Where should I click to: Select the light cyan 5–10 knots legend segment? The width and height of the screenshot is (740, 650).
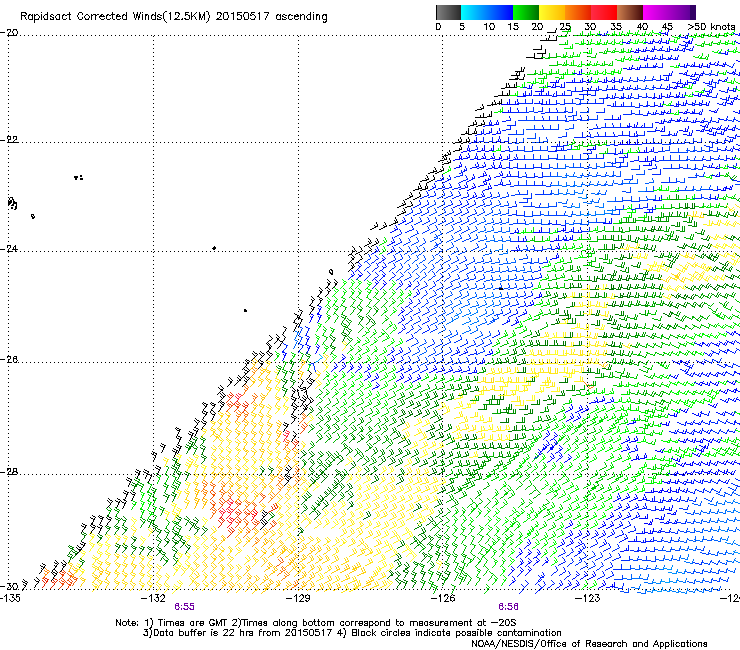coord(474,12)
